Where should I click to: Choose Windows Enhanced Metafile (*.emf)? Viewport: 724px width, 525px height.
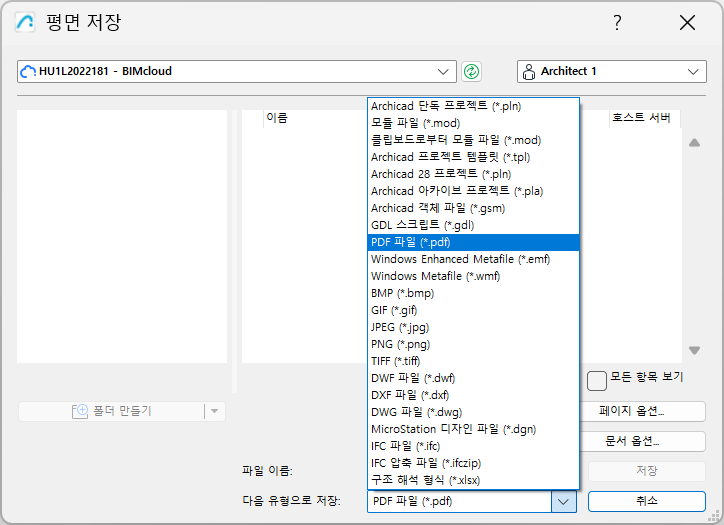click(473, 259)
